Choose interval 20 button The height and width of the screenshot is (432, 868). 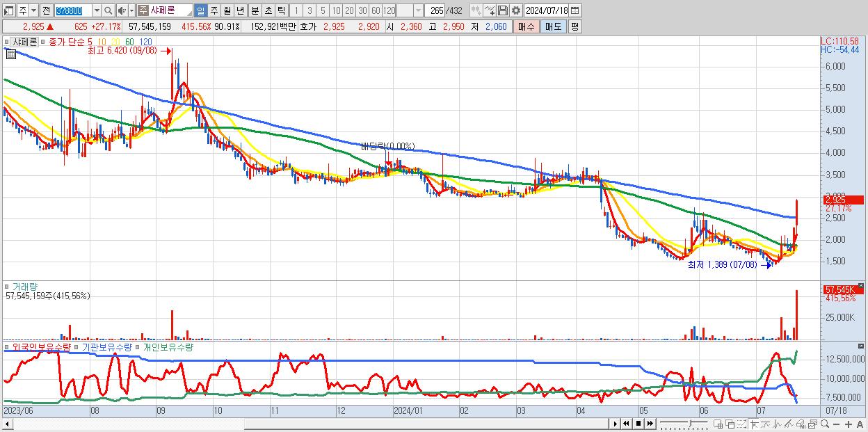point(349,10)
